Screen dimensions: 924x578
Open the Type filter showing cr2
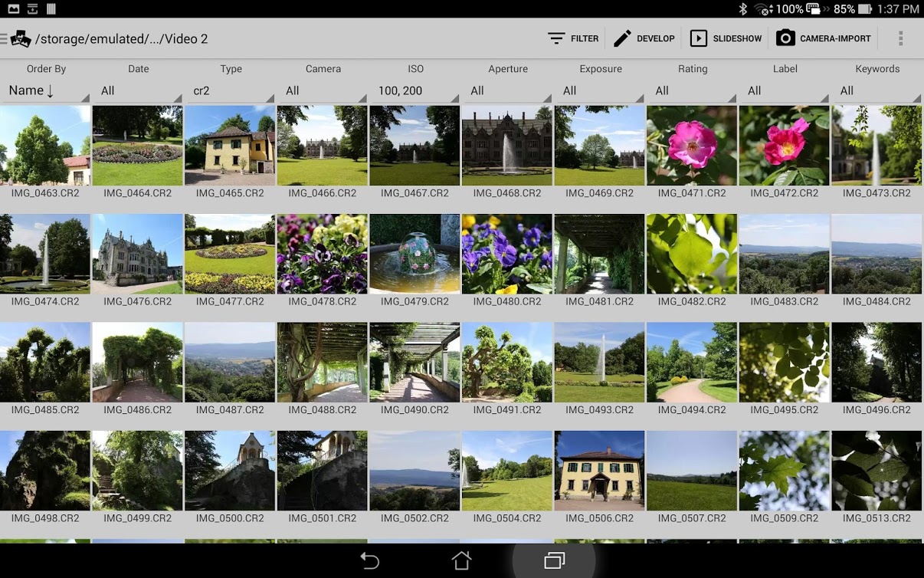(x=230, y=90)
